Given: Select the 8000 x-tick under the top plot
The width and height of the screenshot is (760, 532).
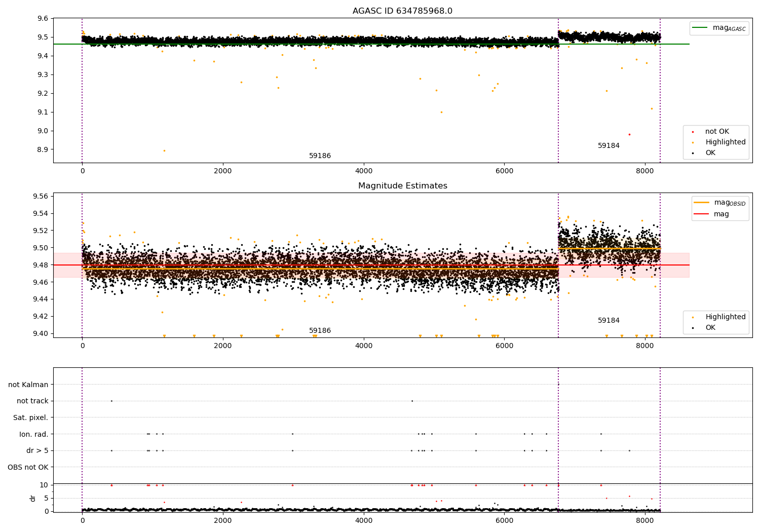Looking at the screenshot, I should point(645,171).
